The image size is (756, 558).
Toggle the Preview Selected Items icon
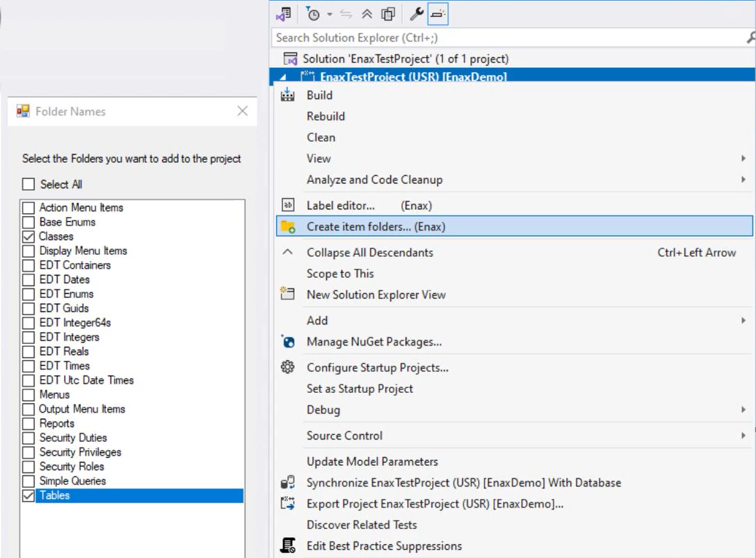[x=438, y=14]
